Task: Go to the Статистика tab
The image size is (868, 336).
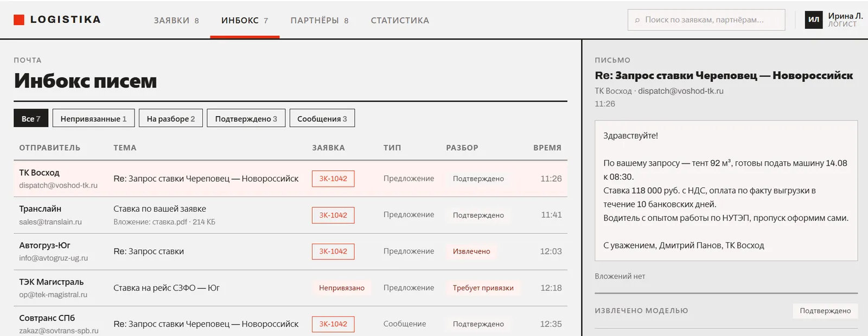Action: [400, 20]
